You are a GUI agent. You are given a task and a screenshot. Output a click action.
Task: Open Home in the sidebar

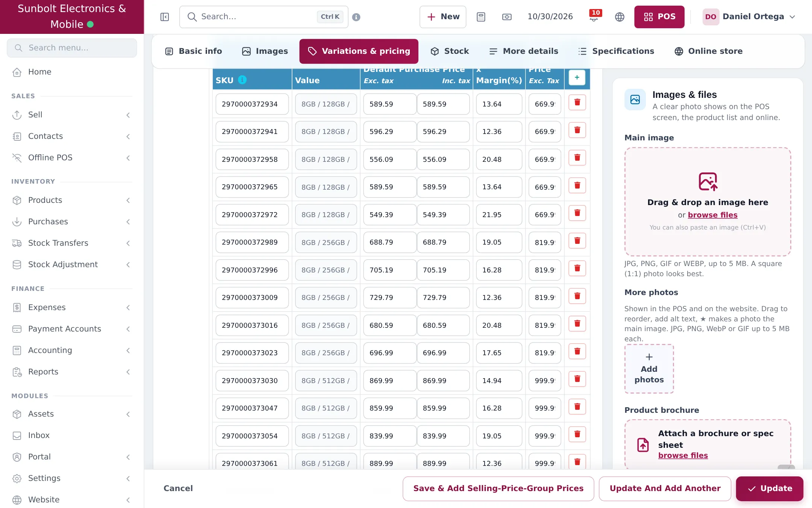72,72
